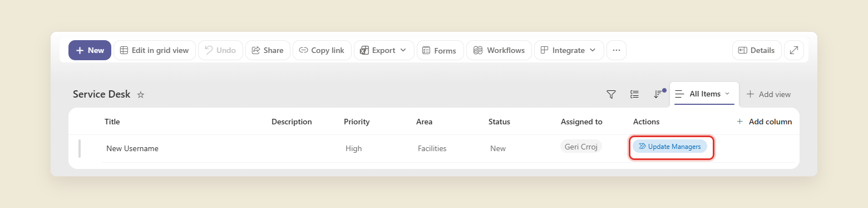The image size is (868, 208).
Task: Click Copy link in toolbar
Action: pos(322,50)
